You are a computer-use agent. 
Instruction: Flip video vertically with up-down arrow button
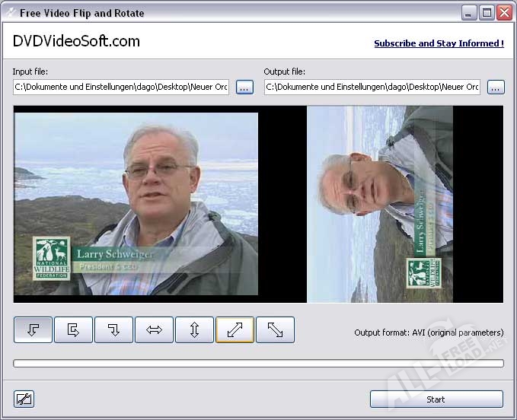(x=194, y=329)
